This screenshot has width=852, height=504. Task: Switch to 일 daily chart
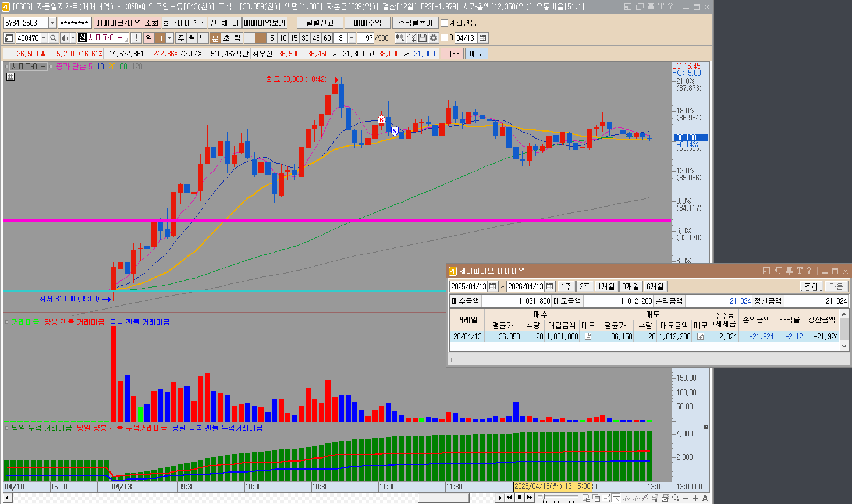coord(148,38)
